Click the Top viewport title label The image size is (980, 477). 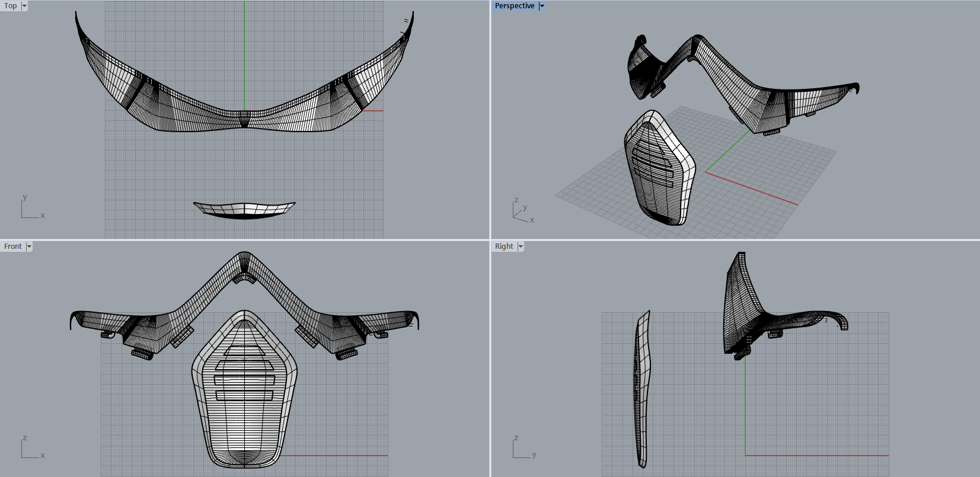(x=11, y=6)
